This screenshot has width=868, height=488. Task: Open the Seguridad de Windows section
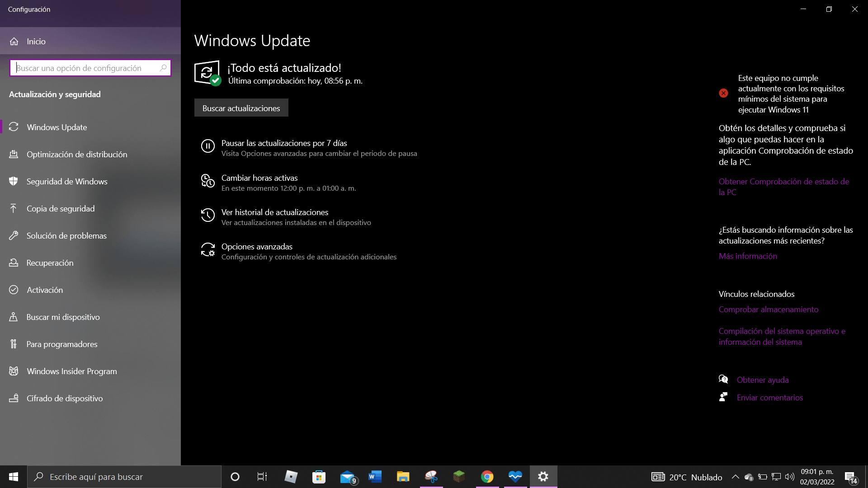pos(67,181)
